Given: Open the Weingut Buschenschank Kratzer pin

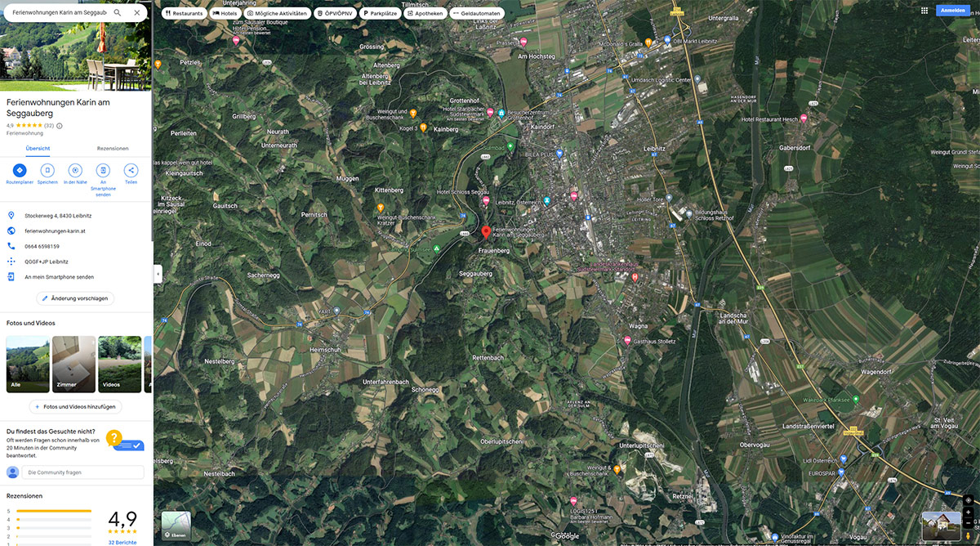Looking at the screenshot, I should pyautogui.click(x=381, y=208).
